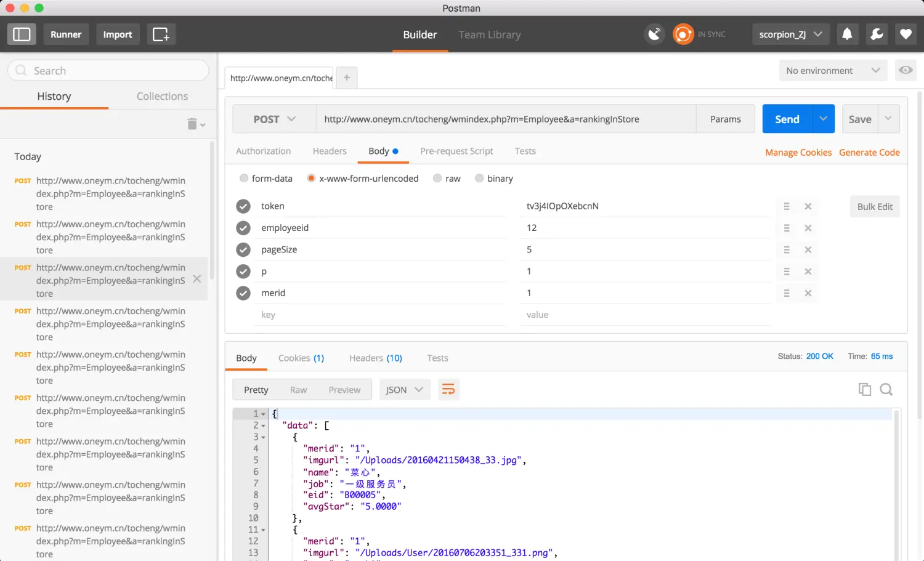The height and width of the screenshot is (561, 924).
Task: Toggle the sidebar panel icon
Action: click(x=22, y=34)
